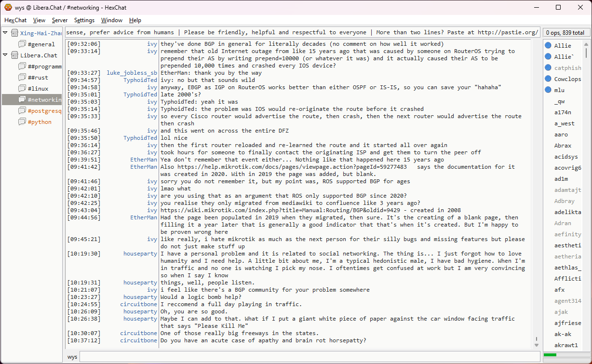Click the blue status dot beside Cowclops
The height and width of the screenshot is (364, 592).
[x=548, y=79]
